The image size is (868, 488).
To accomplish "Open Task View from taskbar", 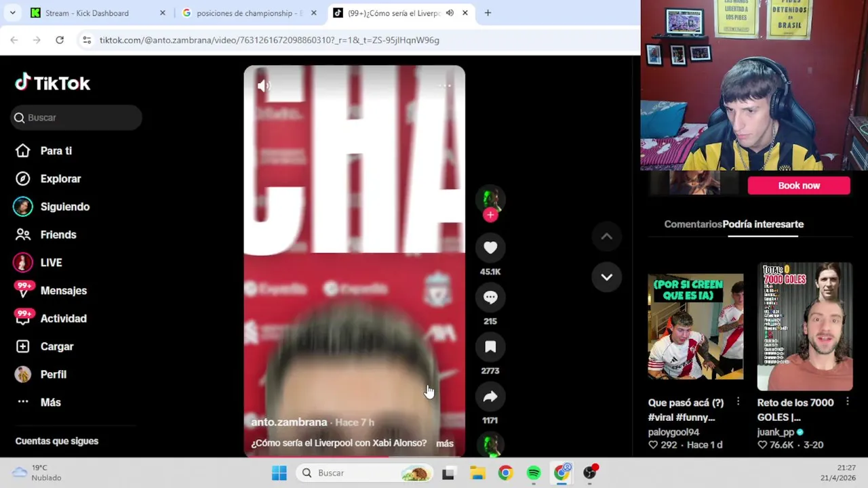I will 448,473.
